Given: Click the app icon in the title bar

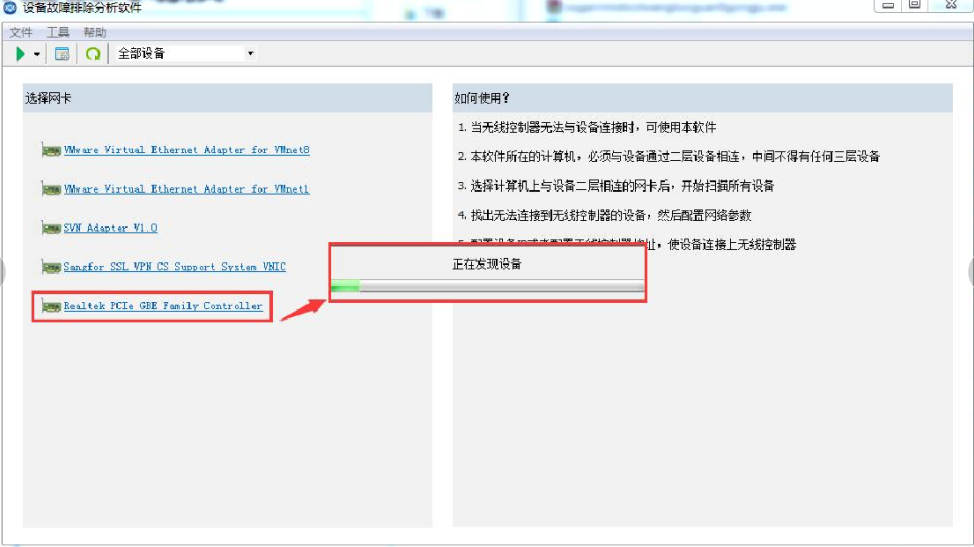Looking at the screenshot, I should click(9, 7).
